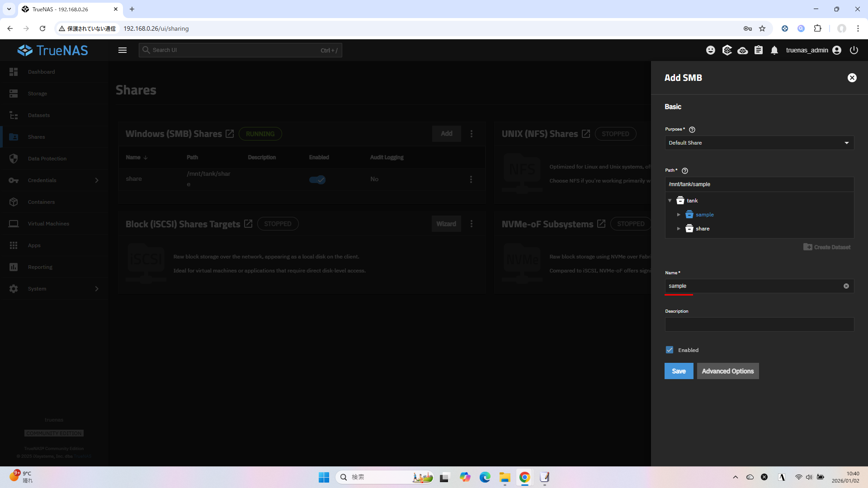Click the power icon in header
The height and width of the screenshot is (488, 868).
tap(854, 50)
